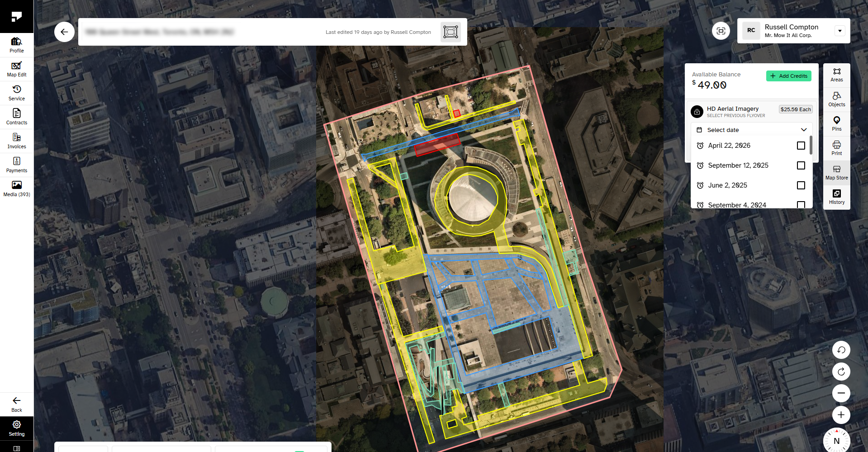Click Add Credits button

click(789, 76)
